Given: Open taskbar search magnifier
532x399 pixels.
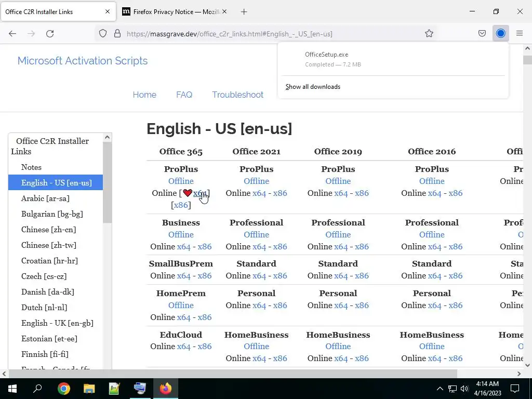Looking at the screenshot, I should [37, 389].
